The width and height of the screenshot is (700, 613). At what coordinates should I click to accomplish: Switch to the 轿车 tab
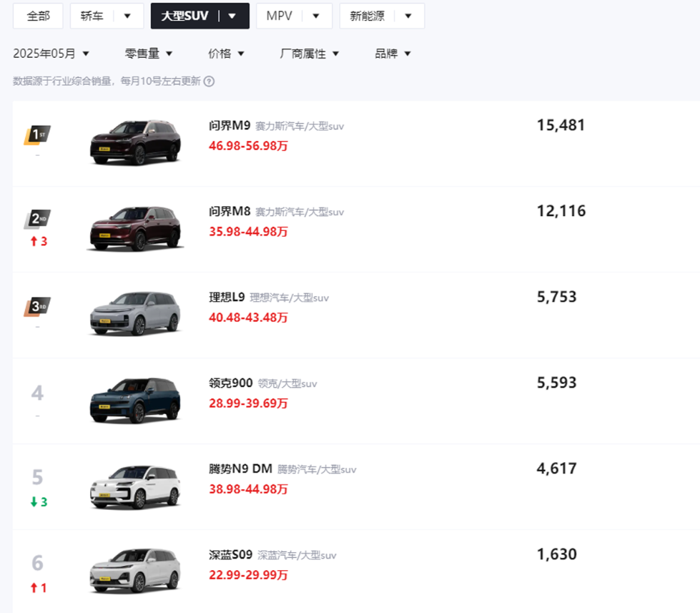click(x=92, y=16)
